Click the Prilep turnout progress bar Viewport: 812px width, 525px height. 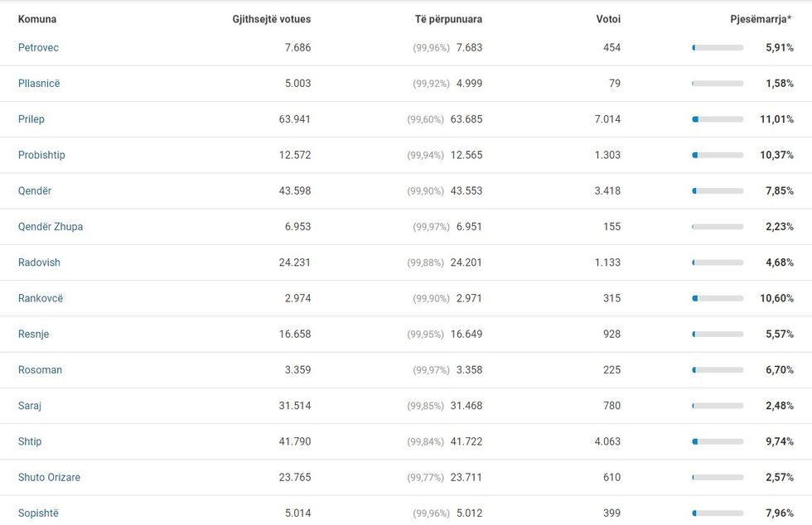click(718, 119)
